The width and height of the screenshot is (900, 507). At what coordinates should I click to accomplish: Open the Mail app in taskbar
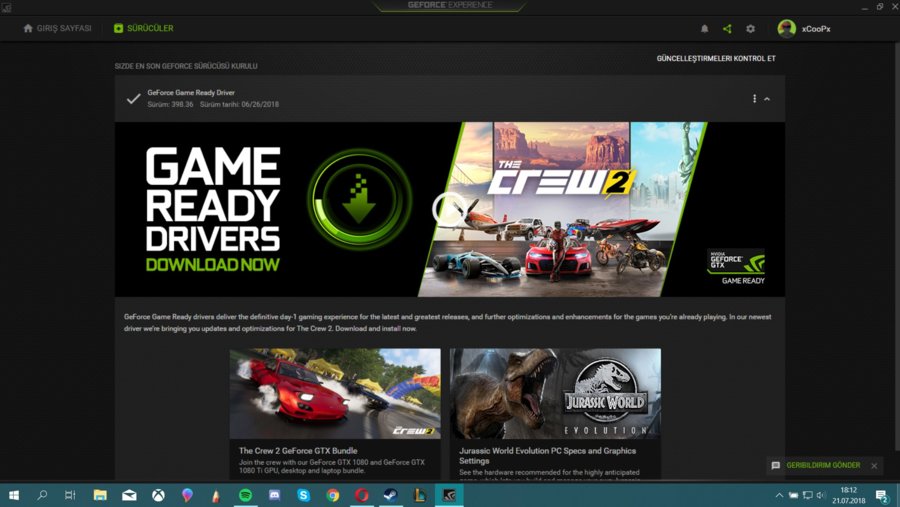point(129,495)
